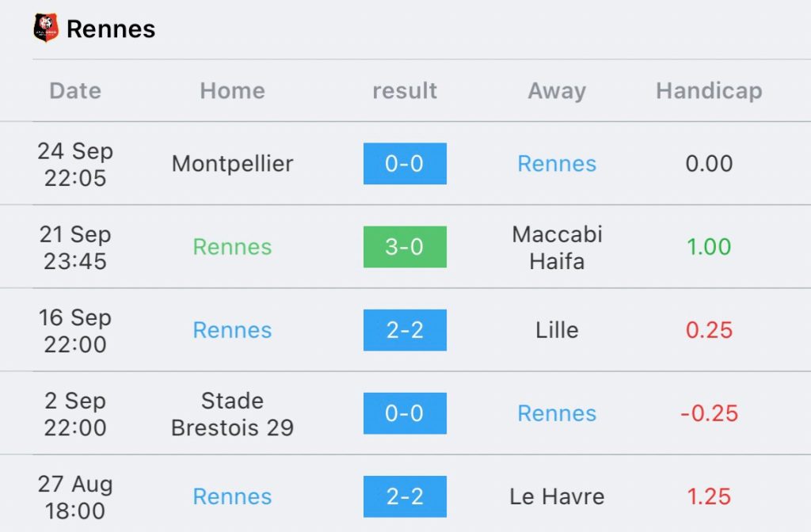Click the red -0.25 handicap value

point(709,413)
